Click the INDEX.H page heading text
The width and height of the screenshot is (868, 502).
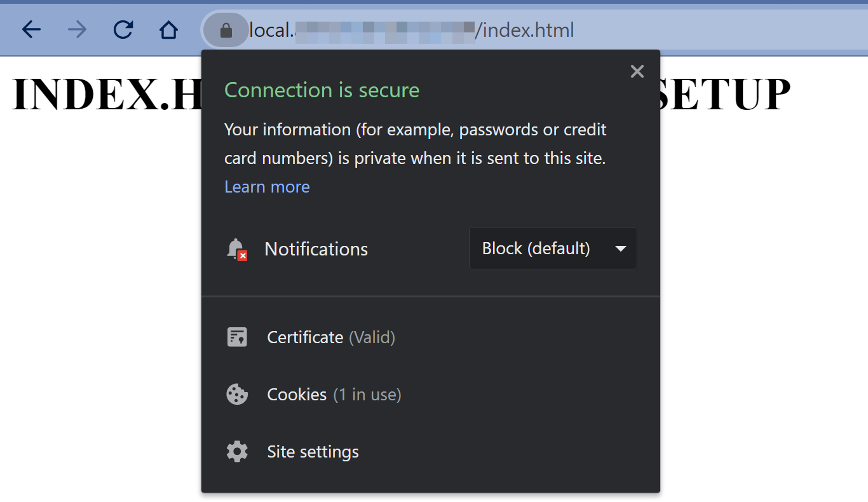(106, 94)
